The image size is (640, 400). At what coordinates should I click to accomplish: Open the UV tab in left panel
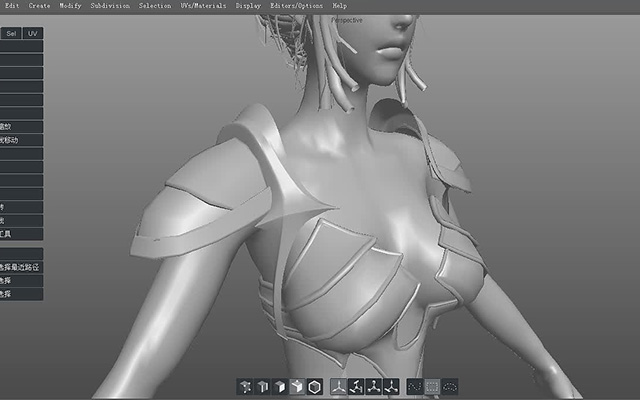click(33, 33)
